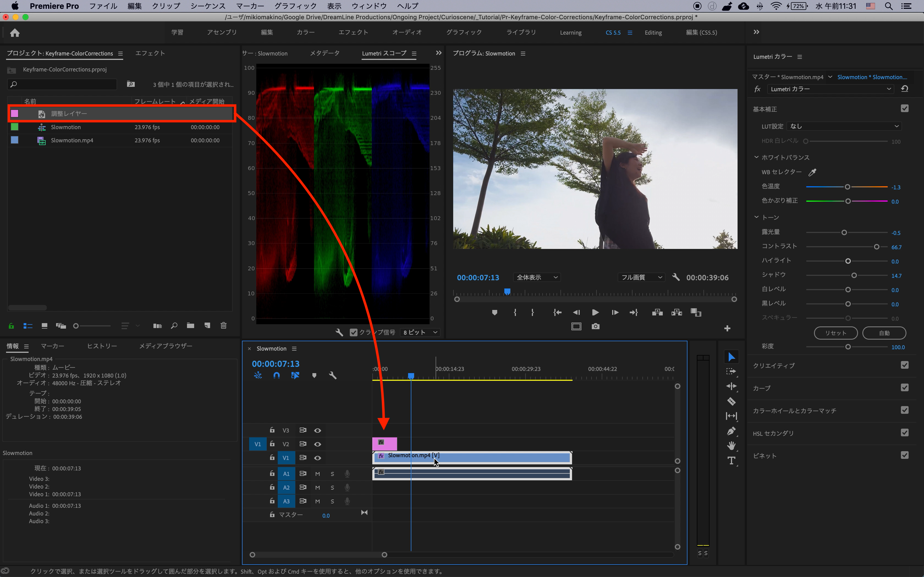This screenshot has height=577, width=924.
Task: Select the Type tool
Action: tap(731, 461)
